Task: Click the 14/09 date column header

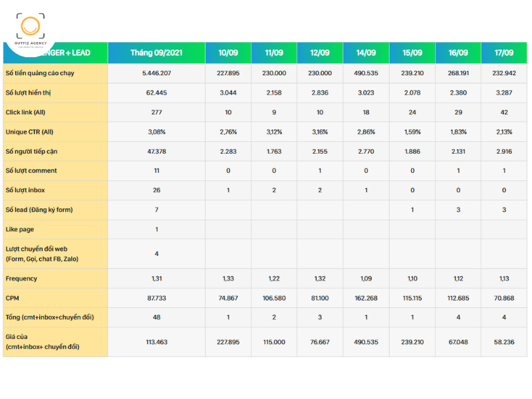Action: coord(366,53)
